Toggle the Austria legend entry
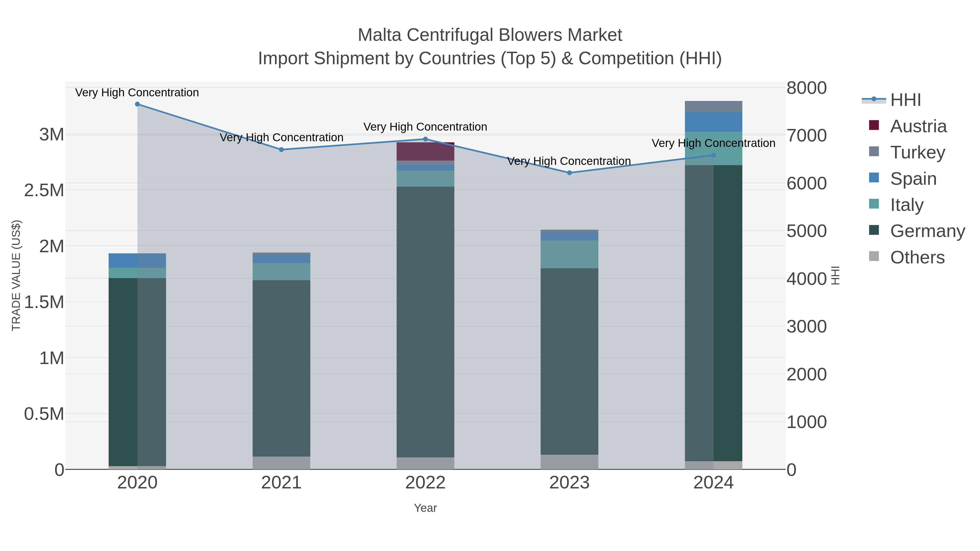The height and width of the screenshot is (551, 980). pyautogui.click(x=908, y=126)
